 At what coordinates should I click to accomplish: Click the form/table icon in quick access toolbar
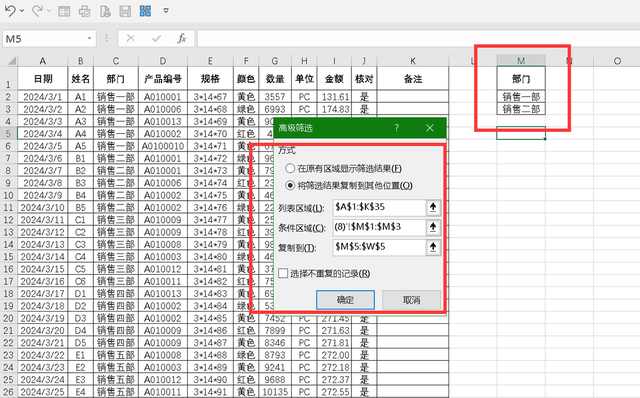pos(64,11)
